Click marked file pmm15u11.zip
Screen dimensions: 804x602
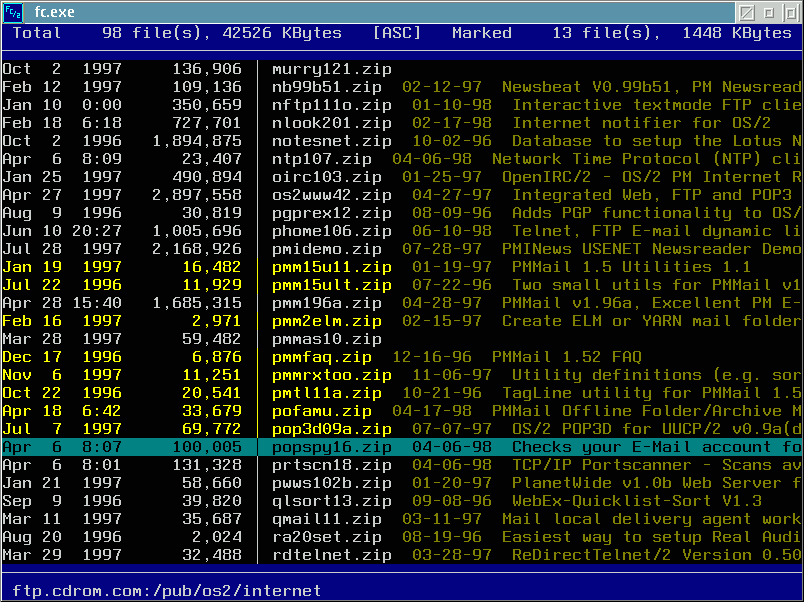[332, 267]
